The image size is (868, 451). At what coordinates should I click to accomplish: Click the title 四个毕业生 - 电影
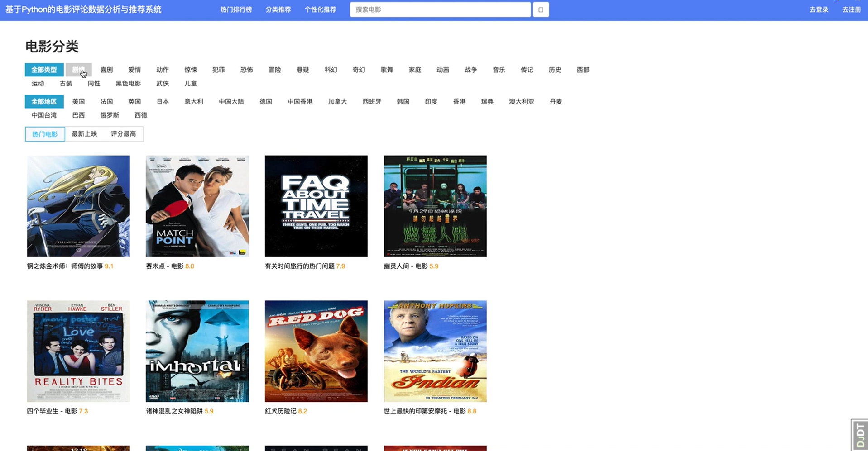tap(52, 411)
